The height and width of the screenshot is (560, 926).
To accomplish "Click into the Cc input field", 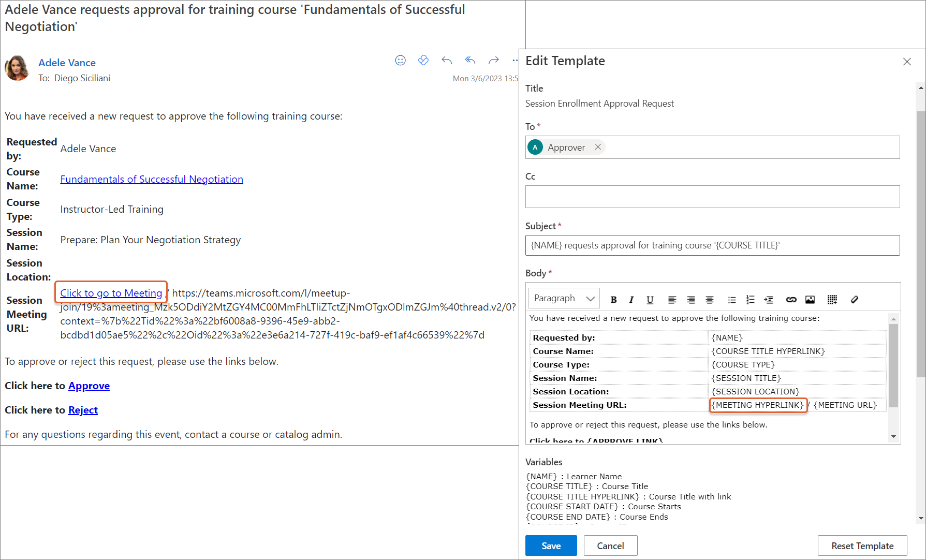I will pyautogui.click(x=712, y=197).
